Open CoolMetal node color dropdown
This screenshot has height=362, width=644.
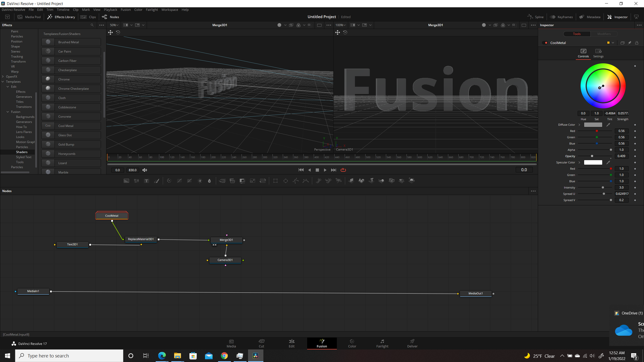point(613,43)
